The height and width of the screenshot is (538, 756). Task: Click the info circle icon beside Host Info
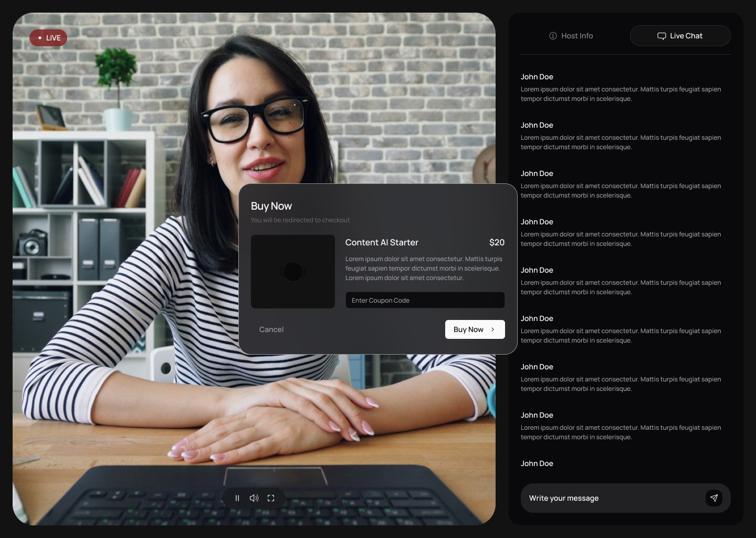(x=553, y=36)
